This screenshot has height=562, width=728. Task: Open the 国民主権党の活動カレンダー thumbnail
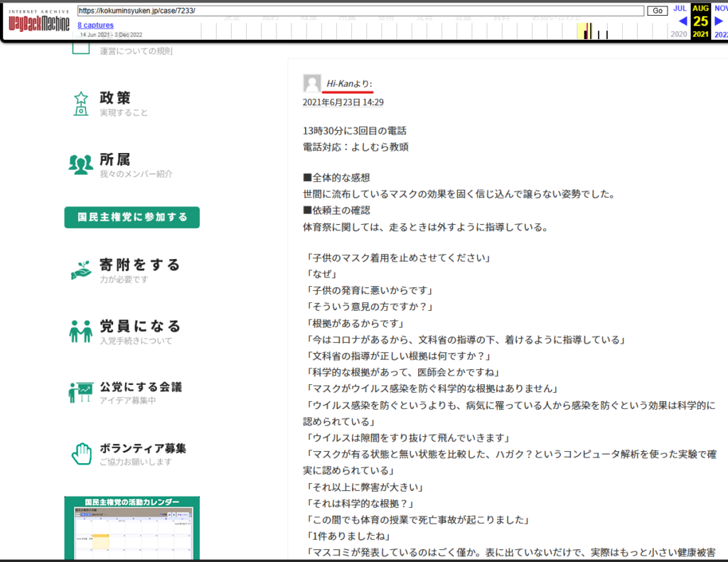(x=132, y=529)
